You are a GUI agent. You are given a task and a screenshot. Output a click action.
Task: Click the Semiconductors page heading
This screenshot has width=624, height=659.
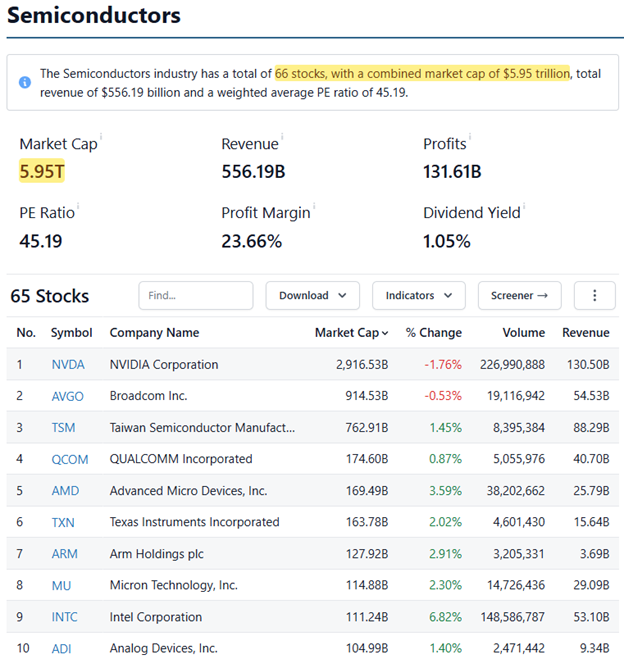click(x=94, y=16)
